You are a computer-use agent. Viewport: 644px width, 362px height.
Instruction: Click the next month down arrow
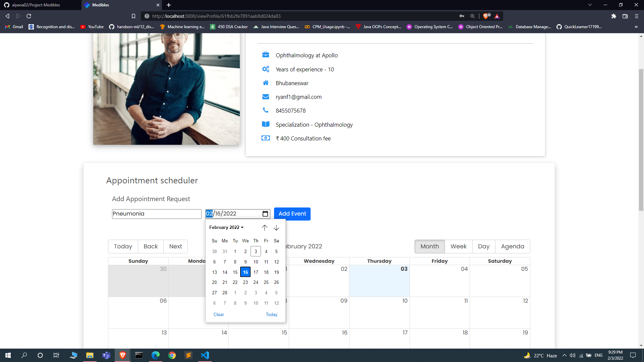pos(276,228)
